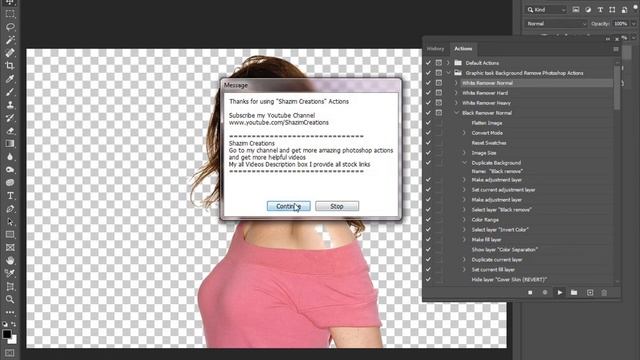
Task: Collapse the Graphic Background Remove Actions set
Action: click(x=448, y=73)
